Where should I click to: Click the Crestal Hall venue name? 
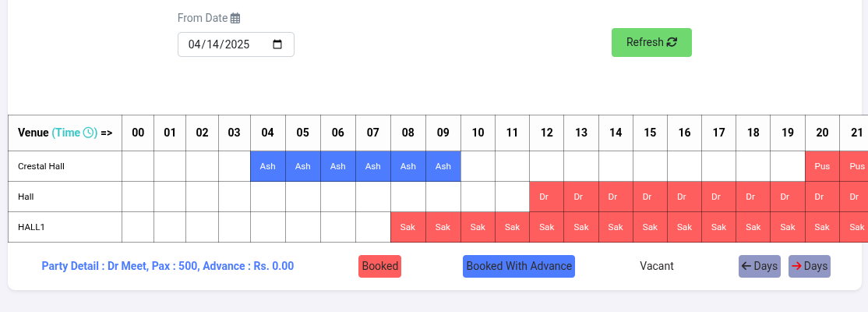(x=41, y=167)
